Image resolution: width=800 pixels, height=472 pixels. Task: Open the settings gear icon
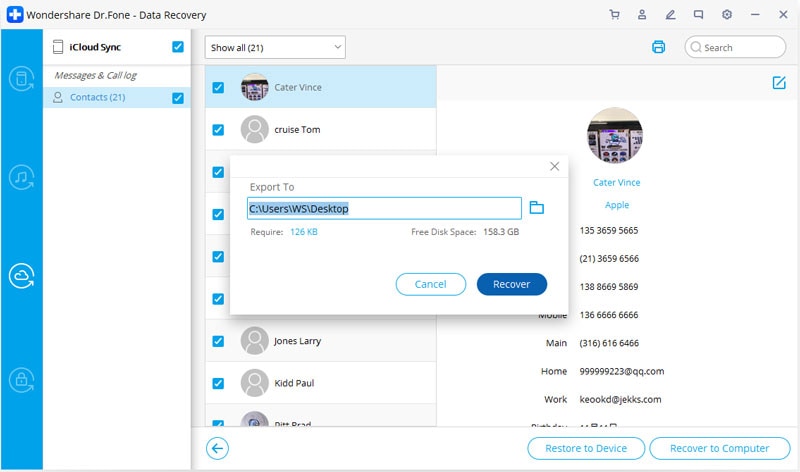pyautogui.click(x=727, y=15)
